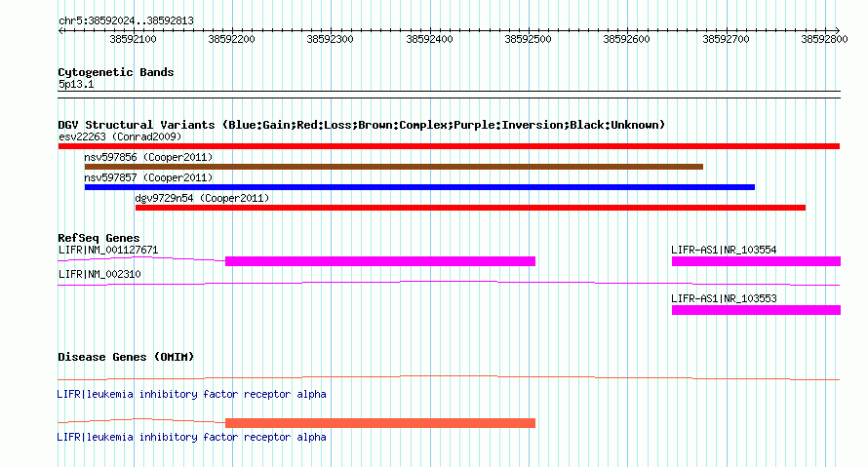Select the LIFR-AS1|NR_103553 magenta exon block
The height and width of the screenshot is (467, 868).
[x=756, y=310]
